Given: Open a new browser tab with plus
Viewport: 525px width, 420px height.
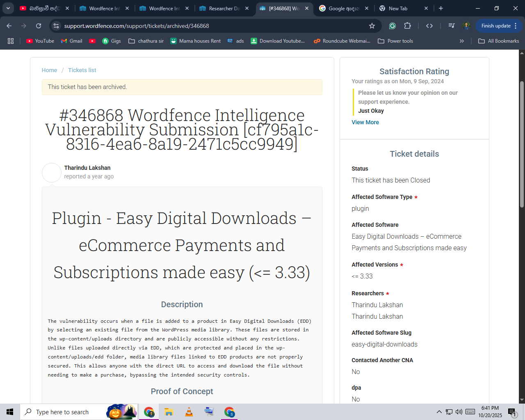Looking at the screenshot, I should (441, 8).
